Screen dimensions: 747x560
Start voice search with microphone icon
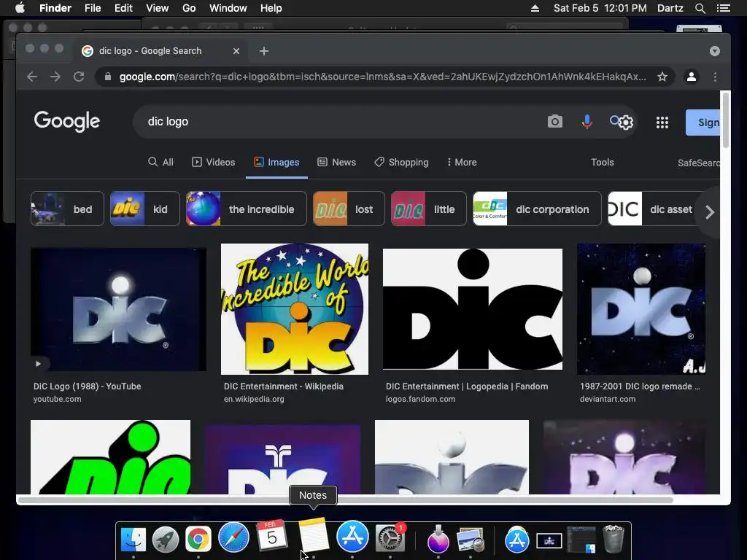coord(587,122)
